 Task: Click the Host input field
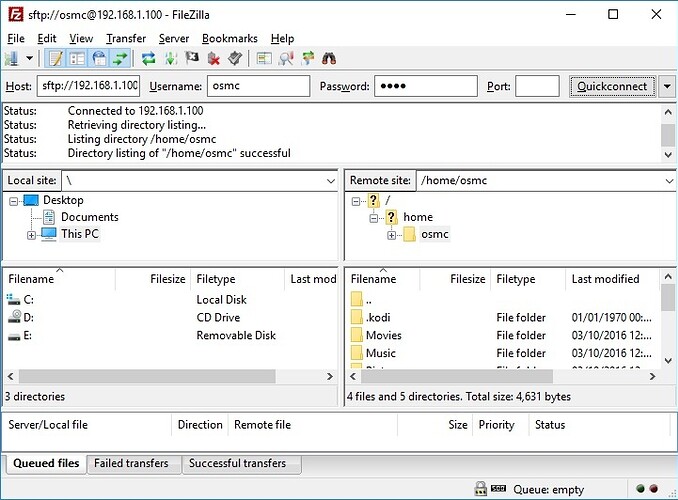[88, 86]
